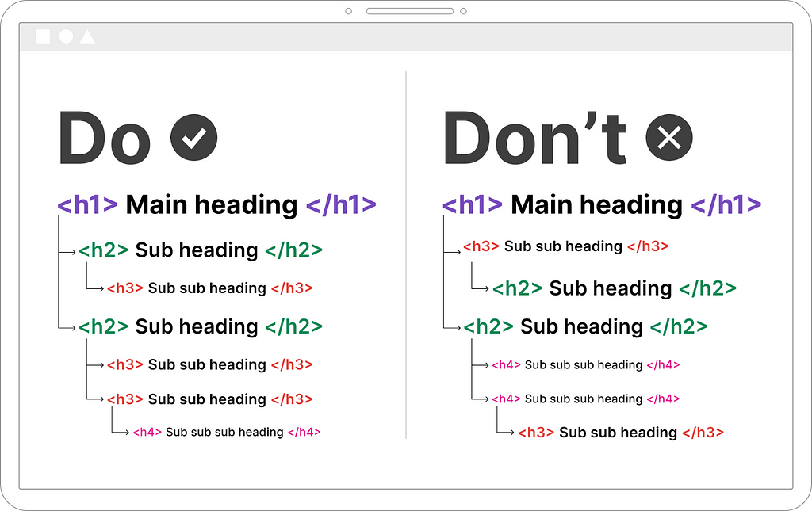The width and height of the screenshot is (812, 511).
Task: Click the opening <h1> tag in Do column
Action: click(87, 204)
